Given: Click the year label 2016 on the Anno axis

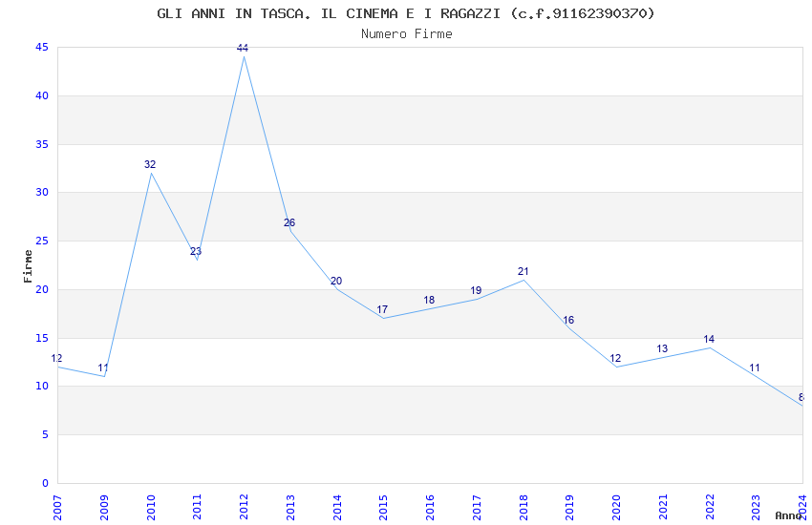Looking at the screenshot, I should click(430, 508).
